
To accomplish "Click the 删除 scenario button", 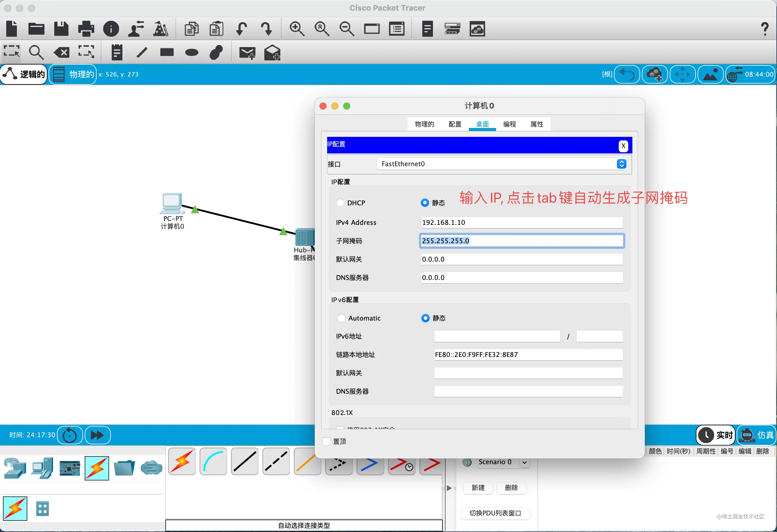I will pos(511,488).
